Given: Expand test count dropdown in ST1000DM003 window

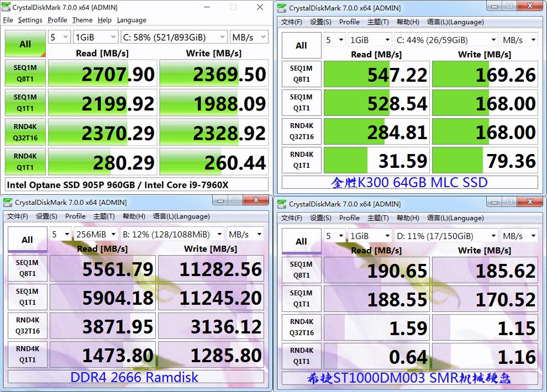Looking at the screenshot, I should pos(334,236).
